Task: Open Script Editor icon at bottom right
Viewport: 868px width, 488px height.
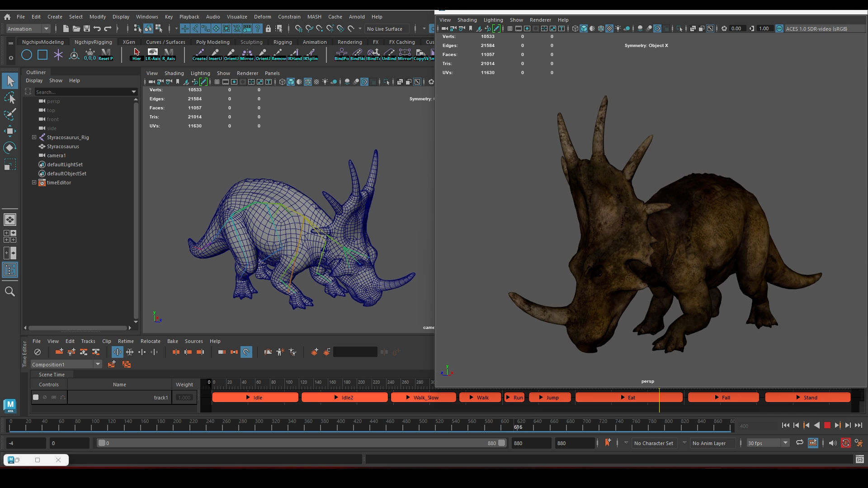Action: pos(859,460)
